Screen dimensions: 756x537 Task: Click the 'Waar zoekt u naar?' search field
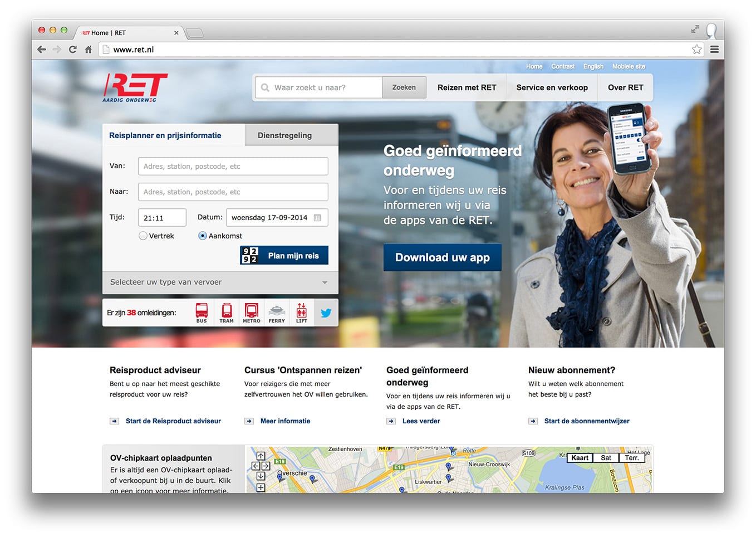point(318,87)
